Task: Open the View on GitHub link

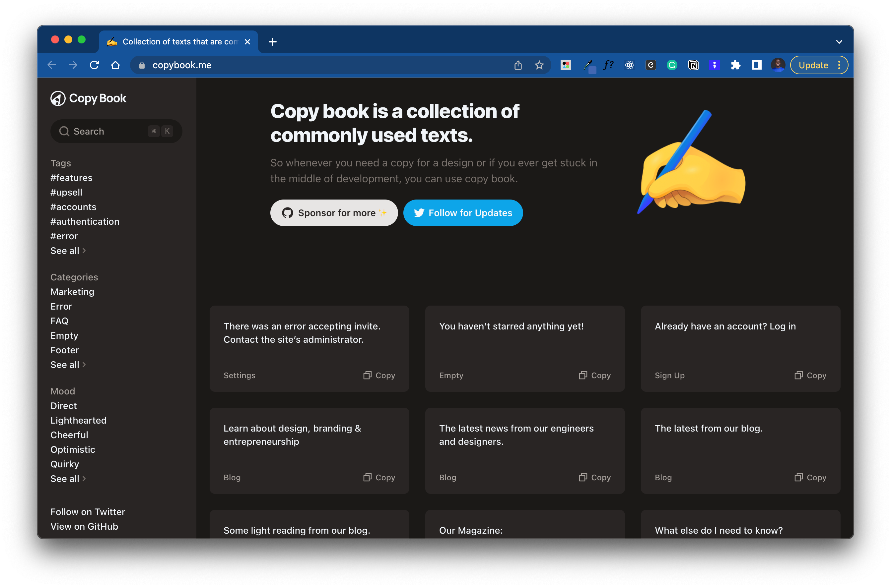Action: click(x=85, y=526)
